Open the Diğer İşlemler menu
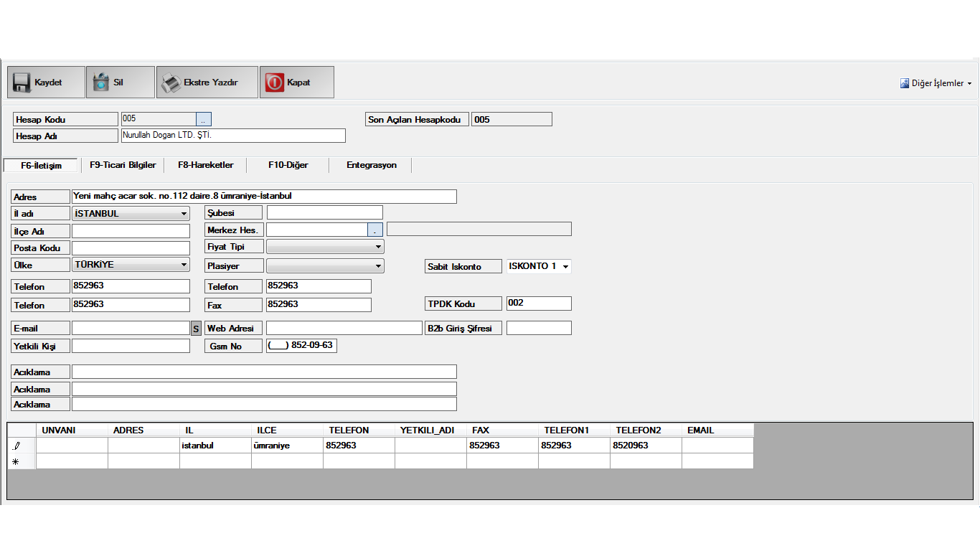 (936, 83)
